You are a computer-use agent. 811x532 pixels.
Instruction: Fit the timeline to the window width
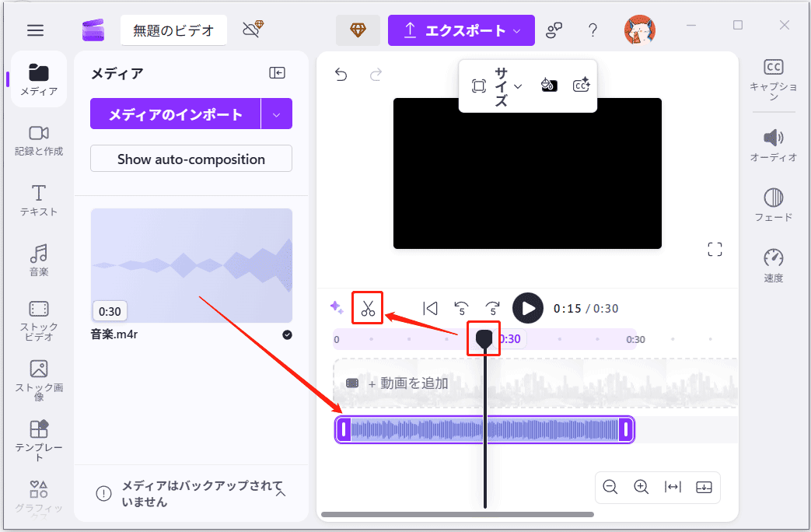coord(672,487)
